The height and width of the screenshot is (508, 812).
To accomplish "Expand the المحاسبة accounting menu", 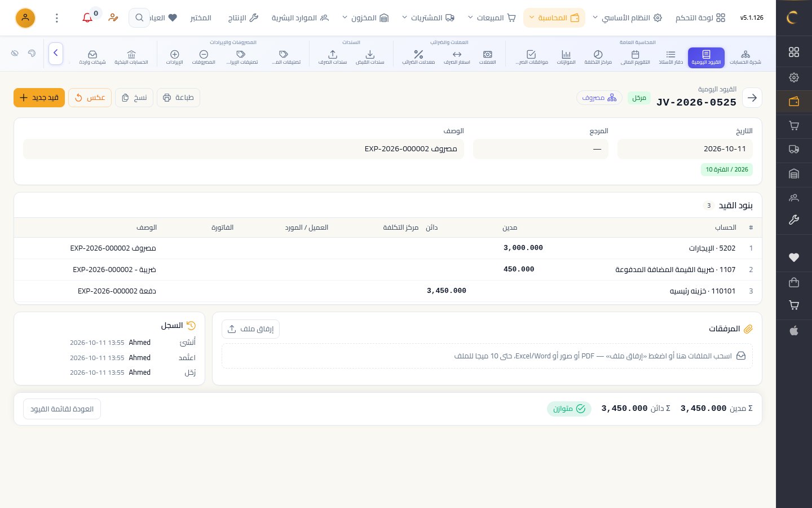I will 554,18.
